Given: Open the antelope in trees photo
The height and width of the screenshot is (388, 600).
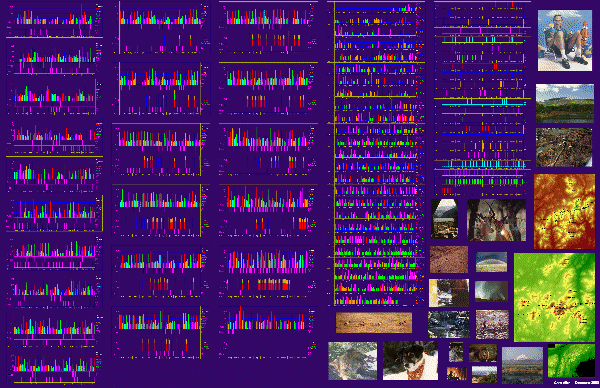Looking at the screenshot, I should click(497, 220).
